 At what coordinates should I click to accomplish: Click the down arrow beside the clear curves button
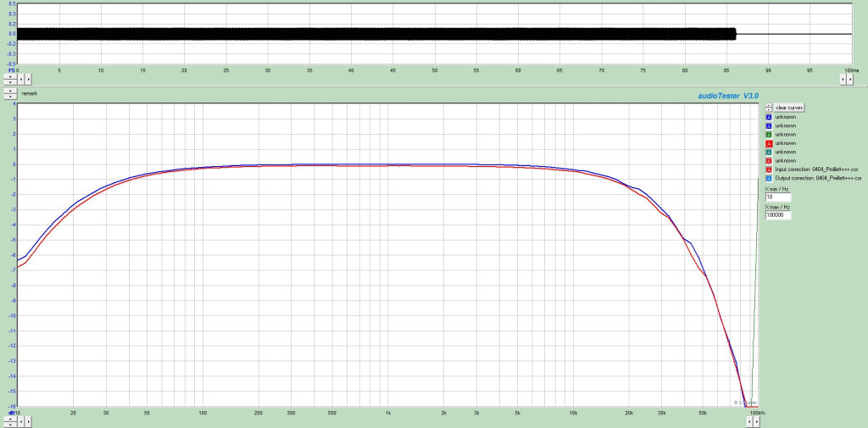[769, 109]
